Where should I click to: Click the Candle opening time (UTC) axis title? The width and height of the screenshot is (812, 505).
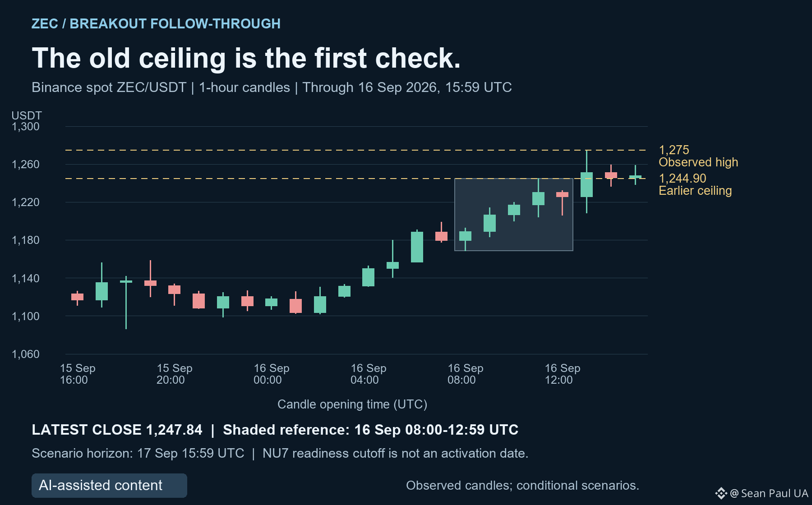[x=352, y=404]
